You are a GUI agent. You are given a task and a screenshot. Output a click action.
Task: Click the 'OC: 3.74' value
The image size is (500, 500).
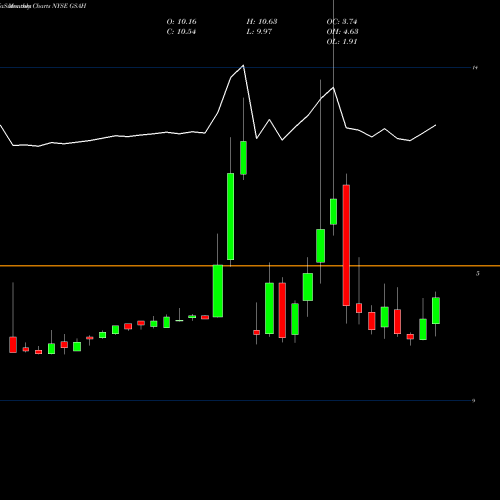342,22
